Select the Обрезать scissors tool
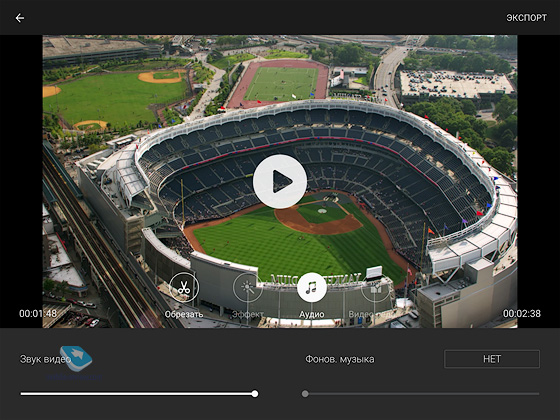Viewport: 560px width, 420px height. [184, 287]
